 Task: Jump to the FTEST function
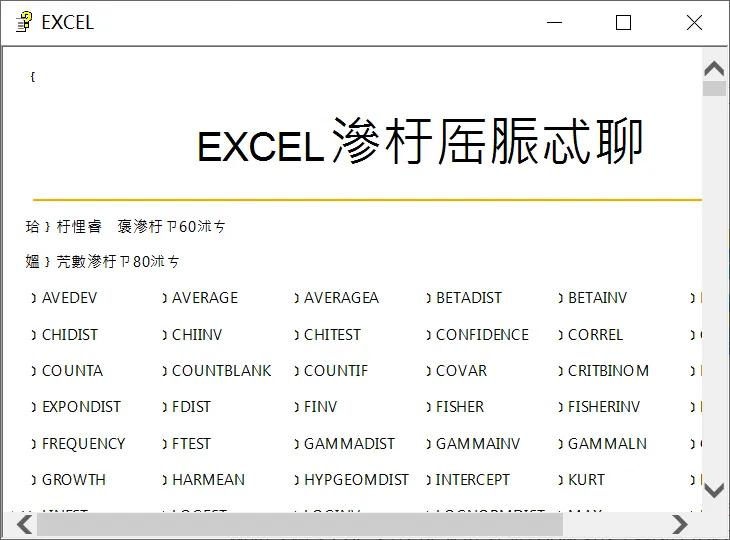click(x=191, y=444)
